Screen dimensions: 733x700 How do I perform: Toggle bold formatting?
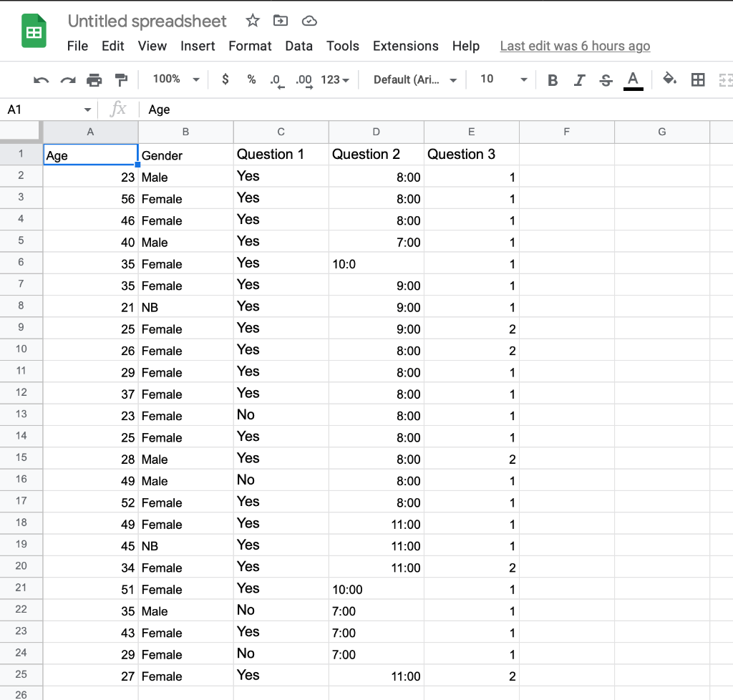[553, 80]
